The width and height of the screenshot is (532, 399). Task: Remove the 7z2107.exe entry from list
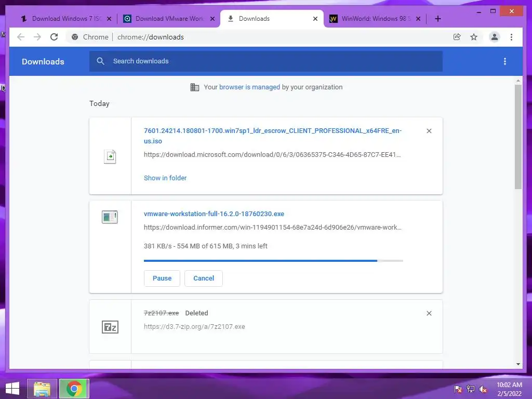pyautogui.click(x=429, y=313)
